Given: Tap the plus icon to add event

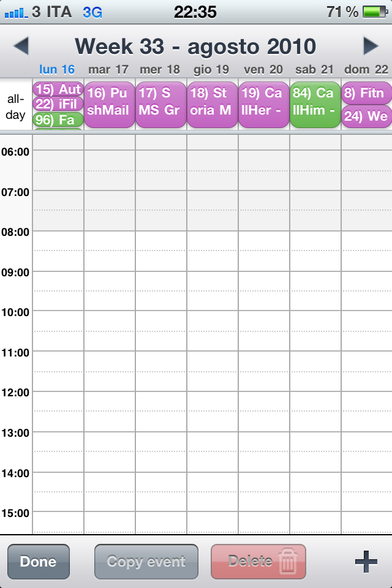Looking at the screenshot, I should pyautogui.click(x=366, y=561).
